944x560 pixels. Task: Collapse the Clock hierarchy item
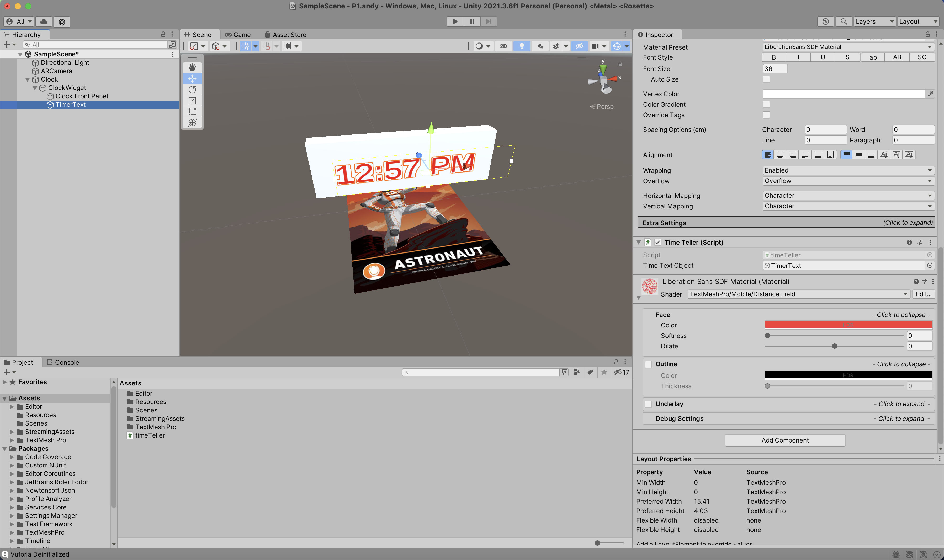pos(27,80)
